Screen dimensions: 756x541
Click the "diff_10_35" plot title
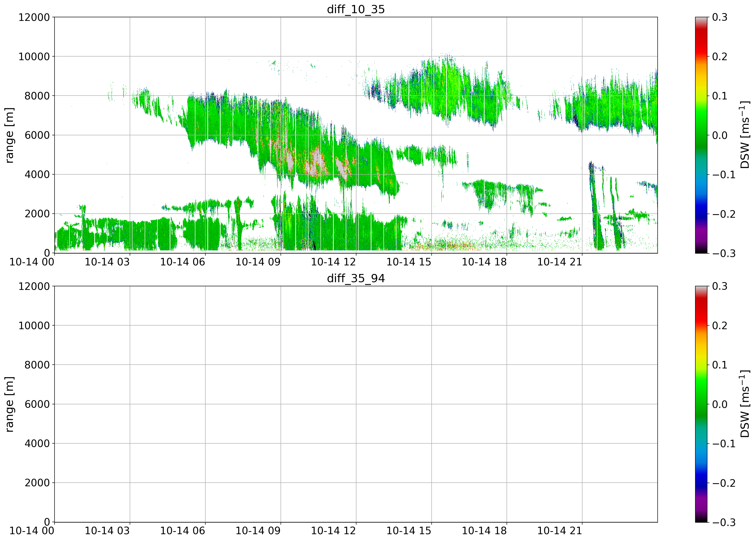(x=356, y=9)
